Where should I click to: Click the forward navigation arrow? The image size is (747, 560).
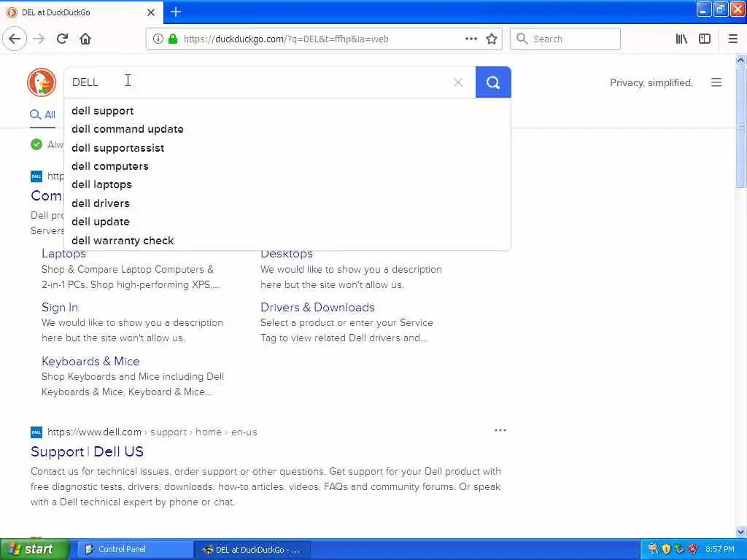tap(39, 39)
